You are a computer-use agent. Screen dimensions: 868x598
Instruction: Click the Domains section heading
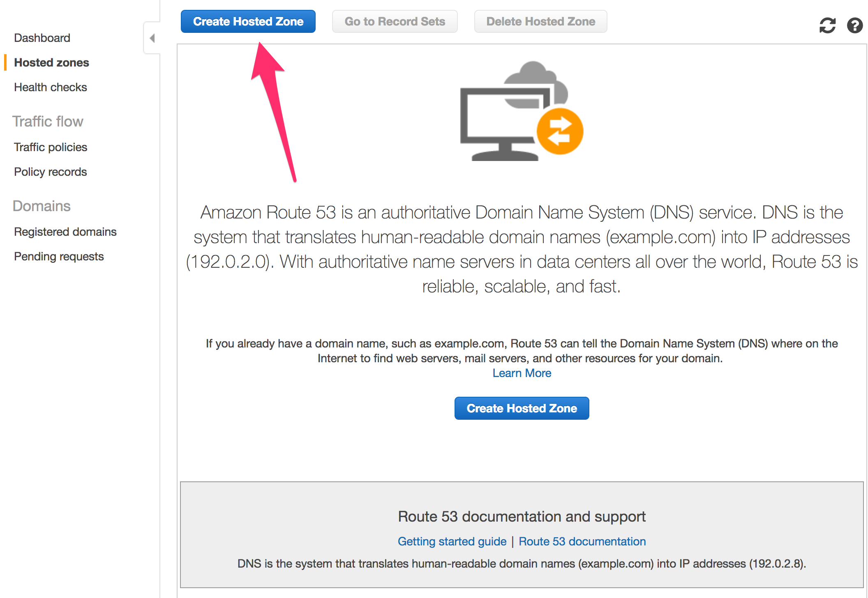point(42,206)
